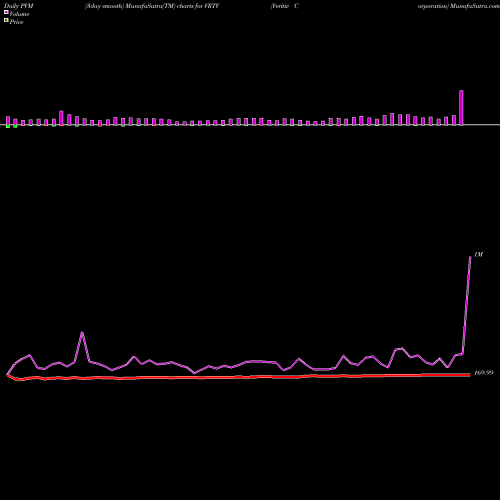Screen dimensions: 500x500
Task: Click the right end of the red price line
Action: tap(469, 375)
